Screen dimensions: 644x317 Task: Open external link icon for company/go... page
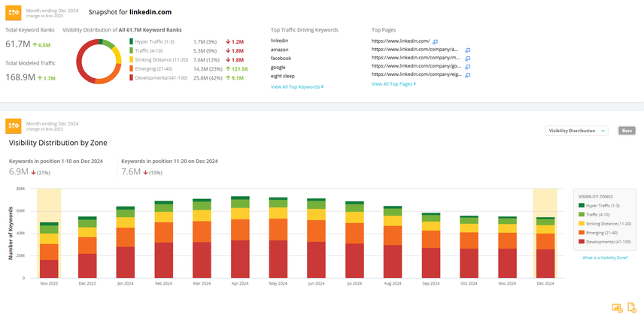[467, 67]
